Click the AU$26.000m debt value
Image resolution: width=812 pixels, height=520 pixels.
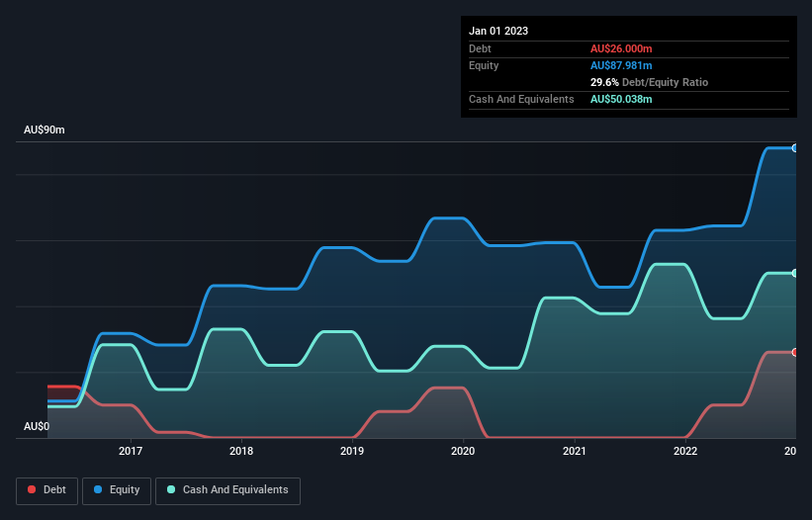click(621, 48)
